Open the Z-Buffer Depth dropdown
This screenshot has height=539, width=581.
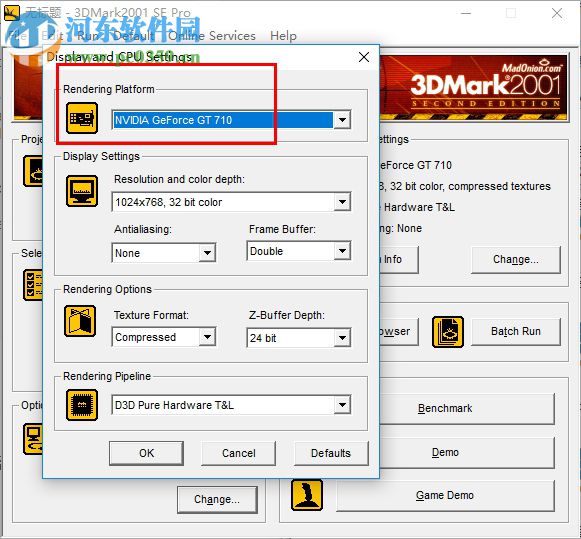tap(342, 337)
